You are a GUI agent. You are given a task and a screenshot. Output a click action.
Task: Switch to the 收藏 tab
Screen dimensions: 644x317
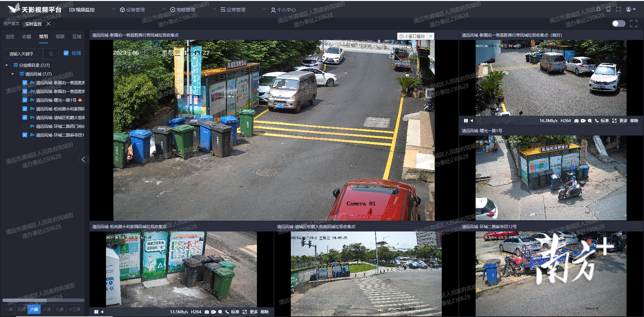pos(26,37)
